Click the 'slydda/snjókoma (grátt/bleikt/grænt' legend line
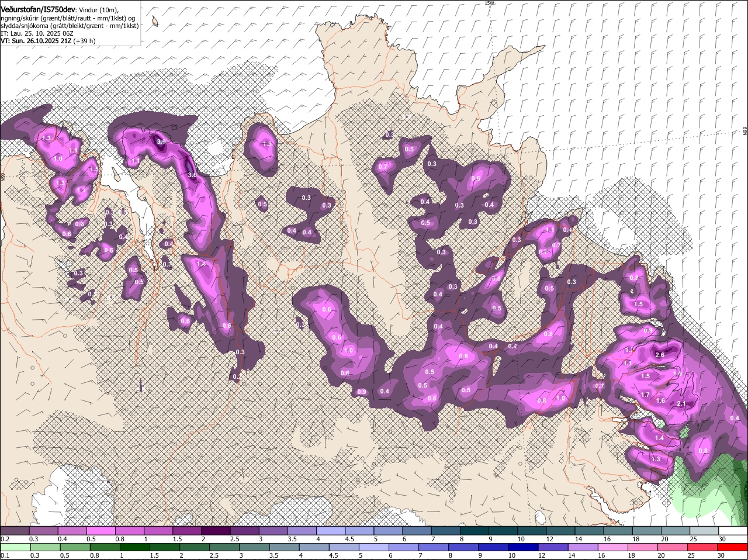The height and width of the screenshot is (560, 748). click(x=70, y=26)
